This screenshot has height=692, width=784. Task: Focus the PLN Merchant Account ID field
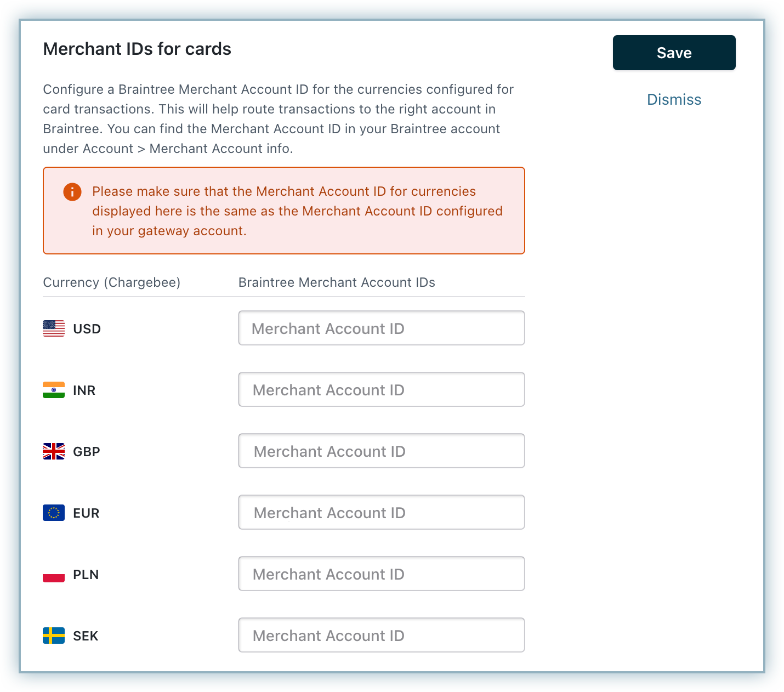[381, 574]
